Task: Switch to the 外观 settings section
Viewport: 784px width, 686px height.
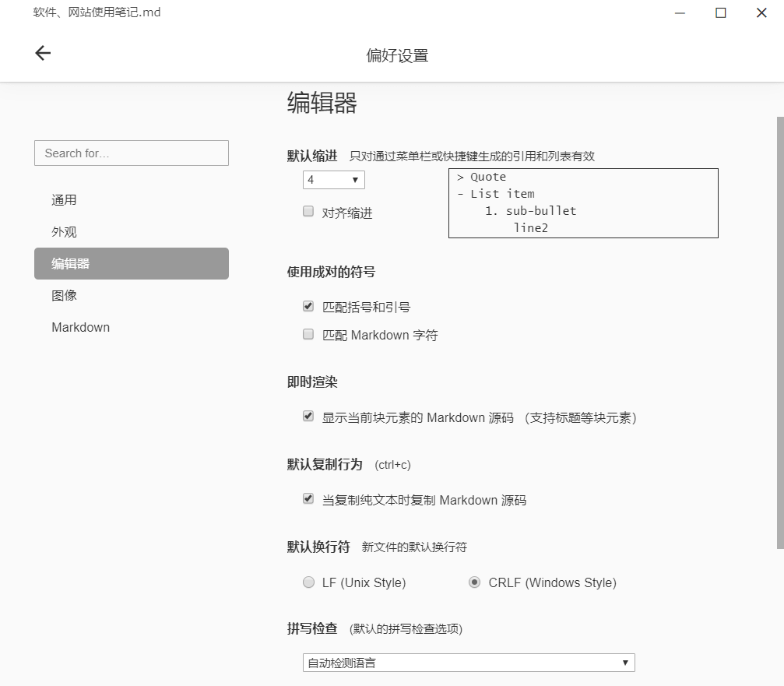Action: tap(64, 231)
